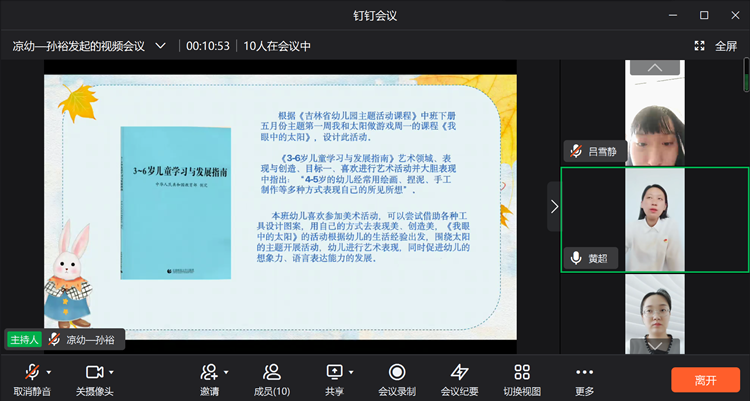Select 黄超 active speaker video tile
This screenshot has height=401, width=750.
point(655,220)
